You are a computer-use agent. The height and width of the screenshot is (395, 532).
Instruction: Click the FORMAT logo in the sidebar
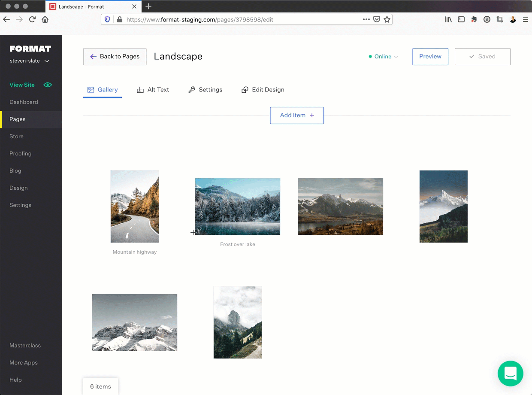pyautogui.click(x=30, y=49)
